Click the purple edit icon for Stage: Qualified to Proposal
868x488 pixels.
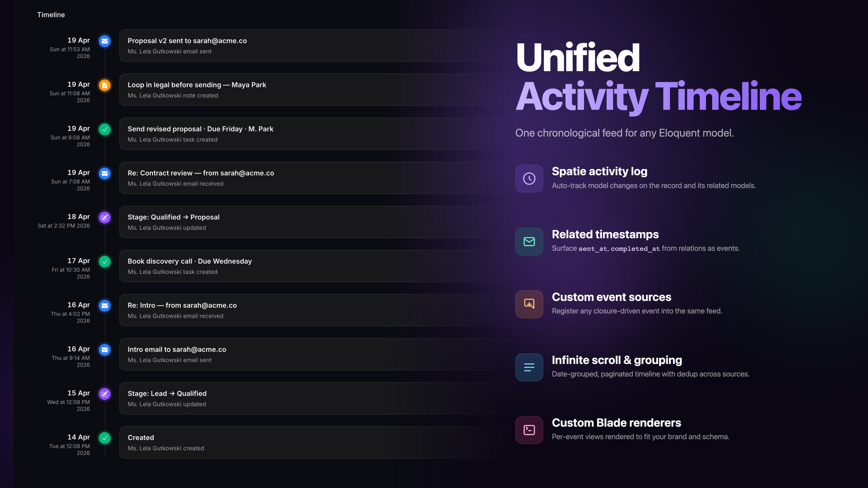click(104, 218)
